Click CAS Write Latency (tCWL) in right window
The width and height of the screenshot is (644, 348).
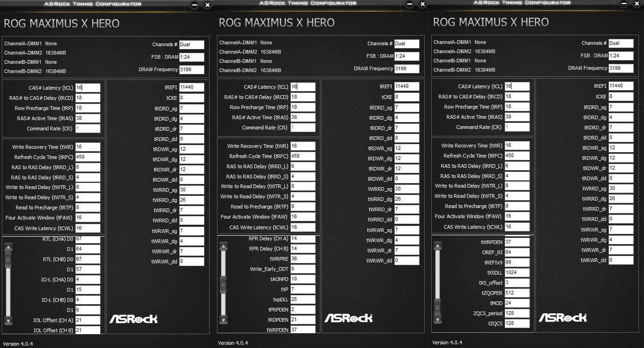point(517,227)
